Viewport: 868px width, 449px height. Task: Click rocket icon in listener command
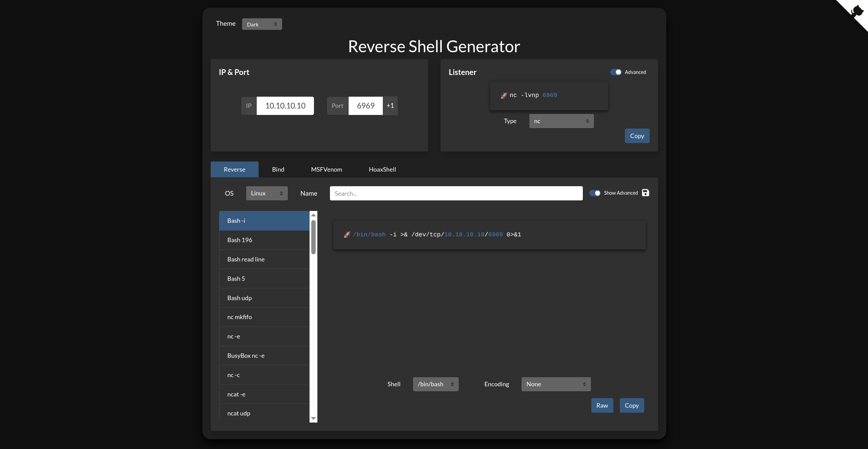[x=504, y=95]
